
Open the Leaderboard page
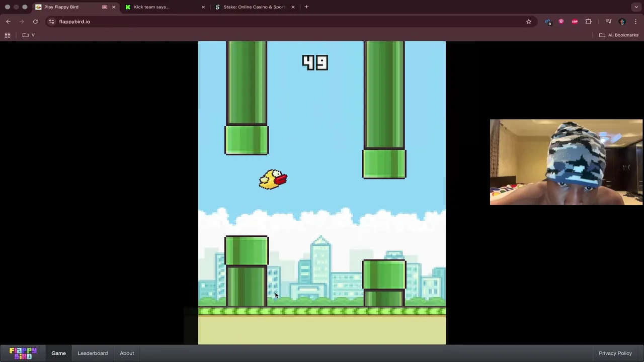93,353
